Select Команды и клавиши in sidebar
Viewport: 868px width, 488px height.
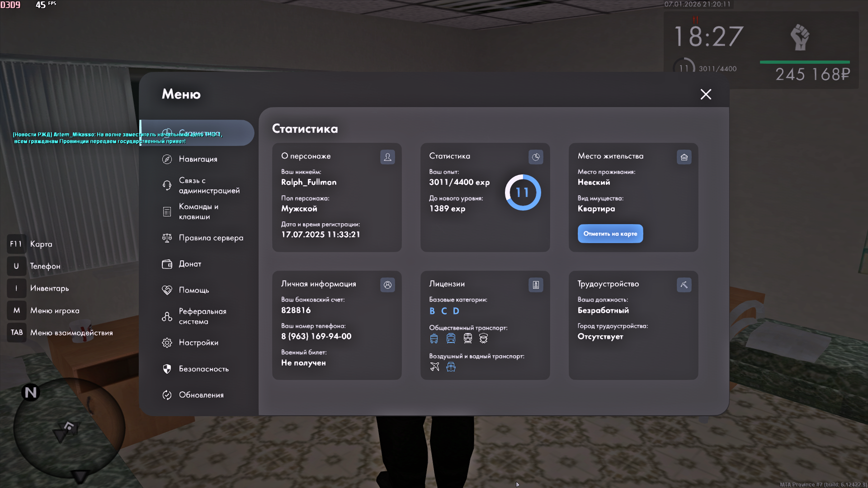[x=198, y=211]
